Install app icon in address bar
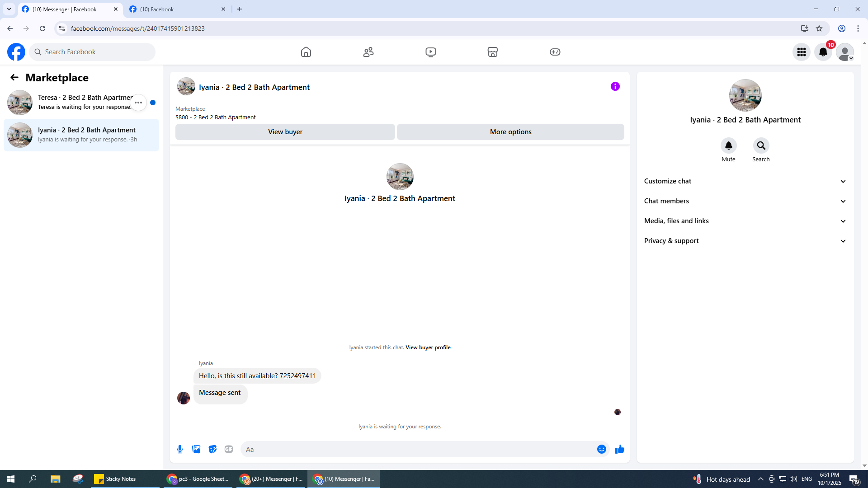 click(805, 28)
